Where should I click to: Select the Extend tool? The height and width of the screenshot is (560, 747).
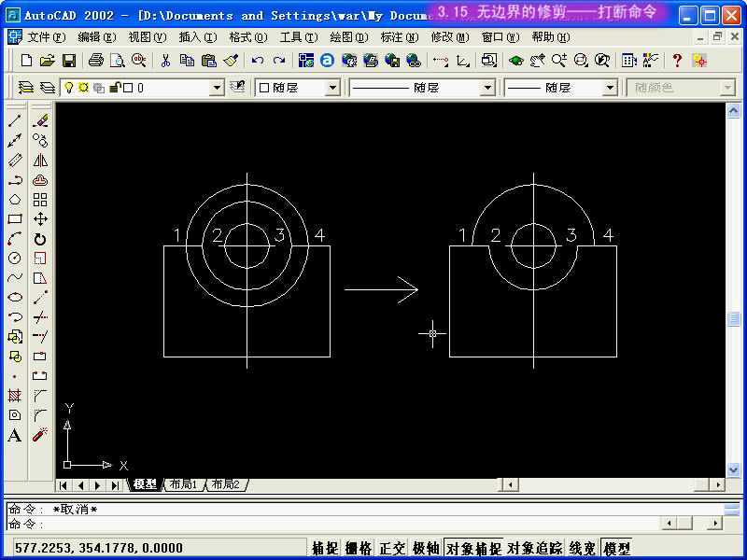pyautogui.click(x=40, y=336)
